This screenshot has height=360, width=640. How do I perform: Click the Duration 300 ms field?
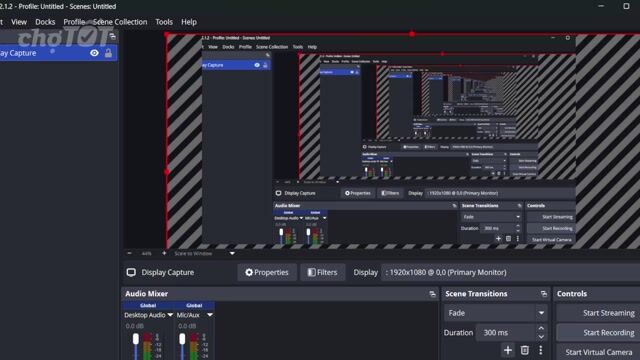506,333
